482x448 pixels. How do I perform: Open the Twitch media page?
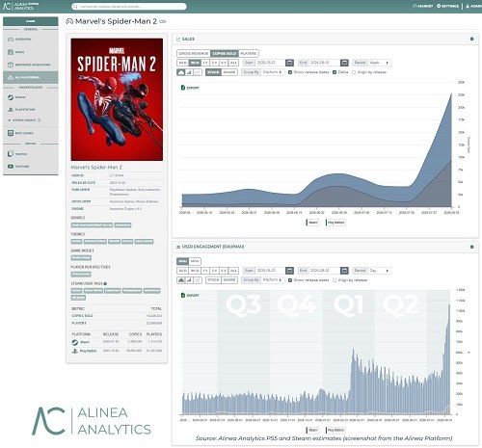coord(31,154)
